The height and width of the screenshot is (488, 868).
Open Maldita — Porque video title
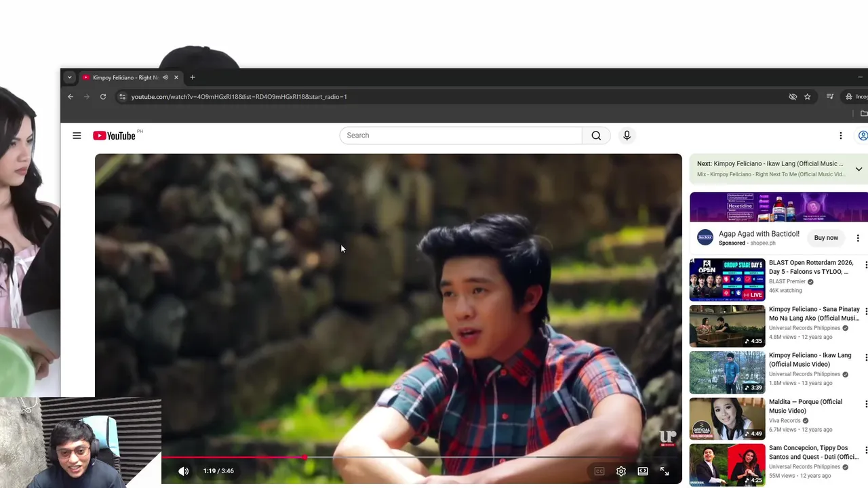click(x=804, y=406)
